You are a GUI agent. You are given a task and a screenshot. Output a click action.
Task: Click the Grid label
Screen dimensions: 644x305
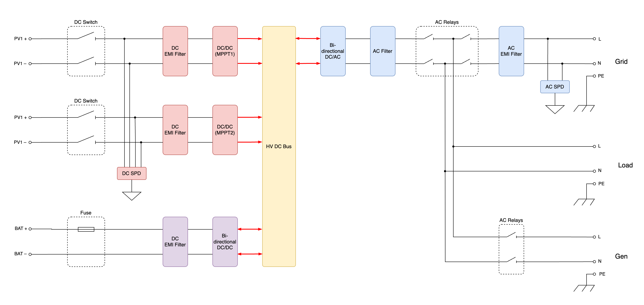(x=621, y=61)
